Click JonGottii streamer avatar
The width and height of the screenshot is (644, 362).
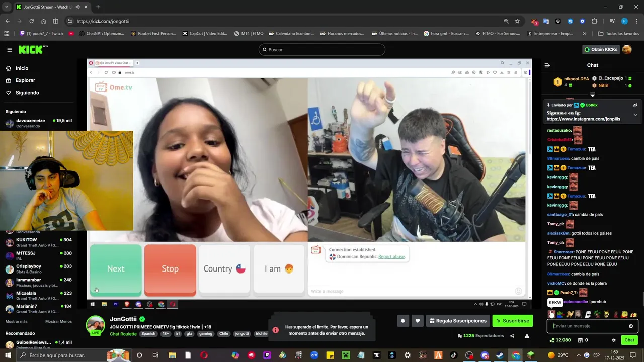(96, 325)
